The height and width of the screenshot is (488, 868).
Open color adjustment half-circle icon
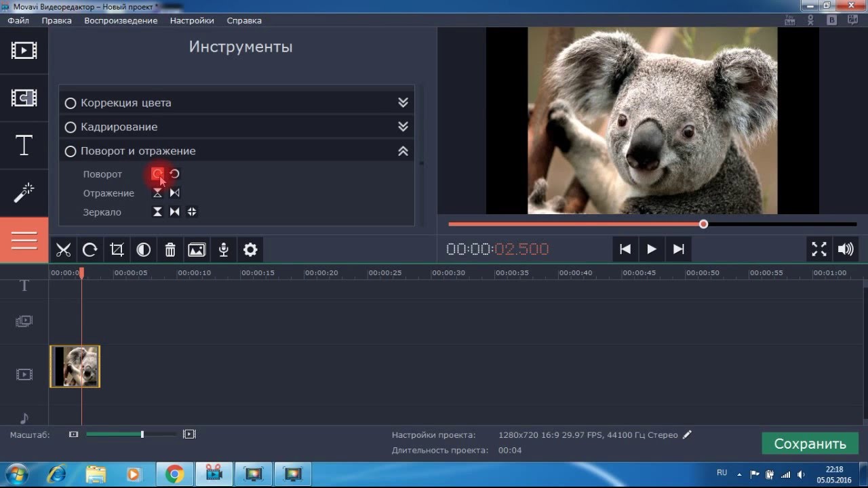(143, 250)
